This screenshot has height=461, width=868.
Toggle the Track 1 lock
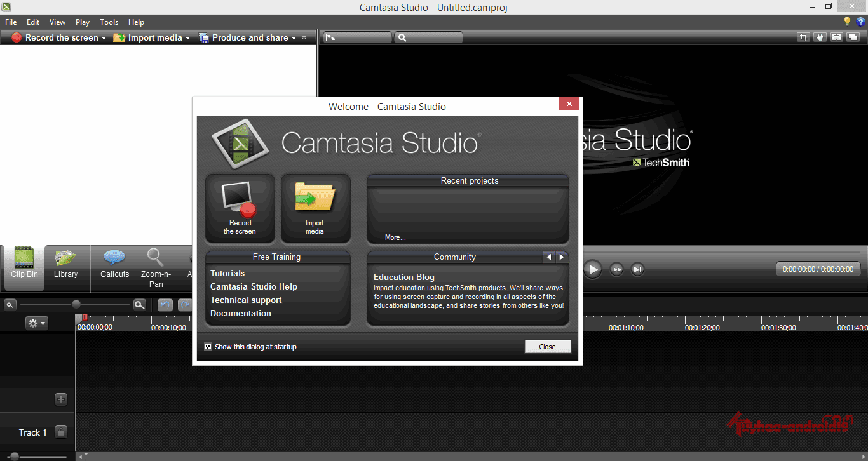coord(61,432)
